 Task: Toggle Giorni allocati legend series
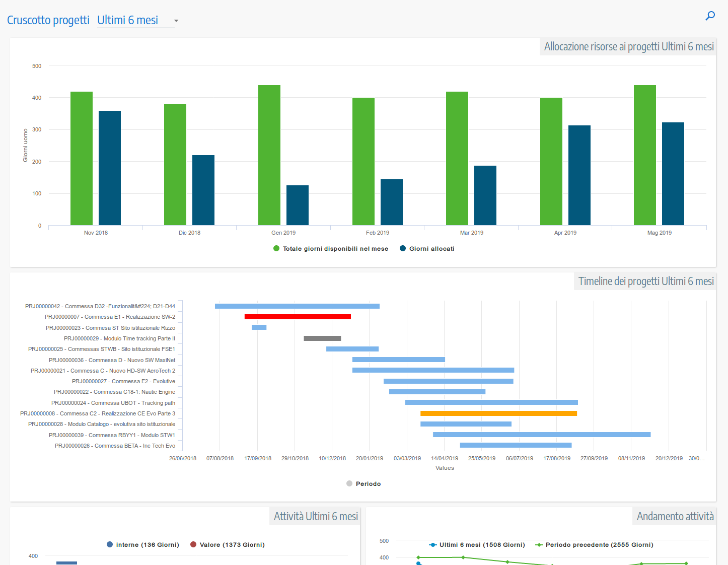[x=427, y=249]
